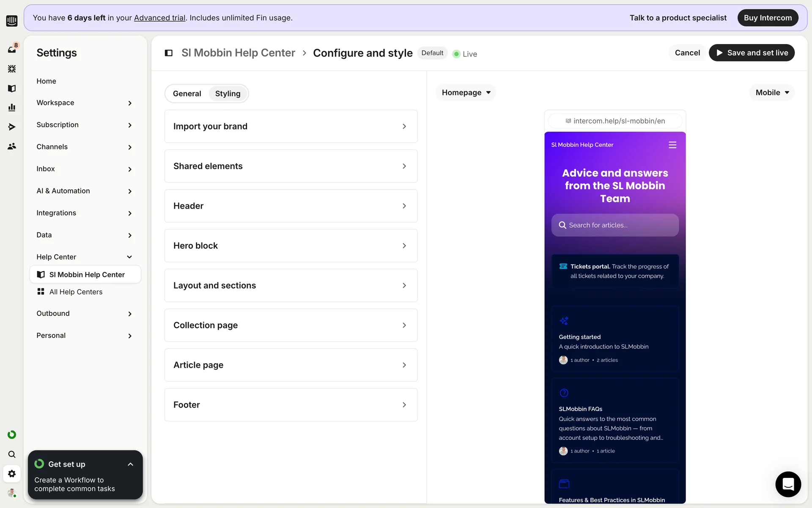Open the Advanced trial link
The image size is (812, 508).
159,18
